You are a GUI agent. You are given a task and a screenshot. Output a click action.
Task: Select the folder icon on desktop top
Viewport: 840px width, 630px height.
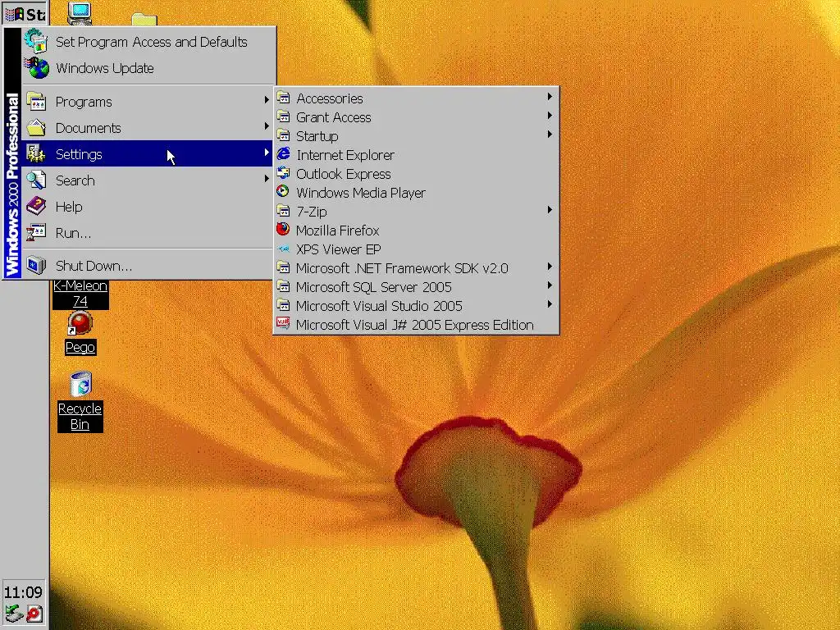point(144,20)
